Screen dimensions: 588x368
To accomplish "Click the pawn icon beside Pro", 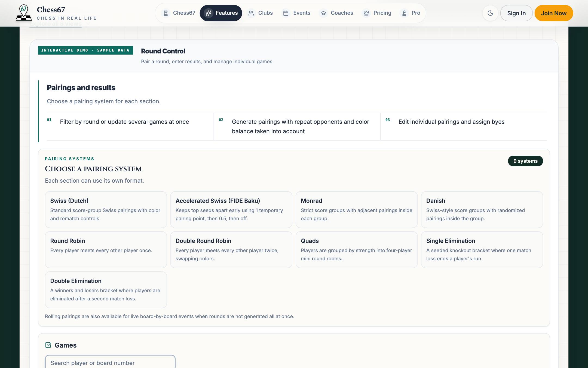I will [404, 13].
